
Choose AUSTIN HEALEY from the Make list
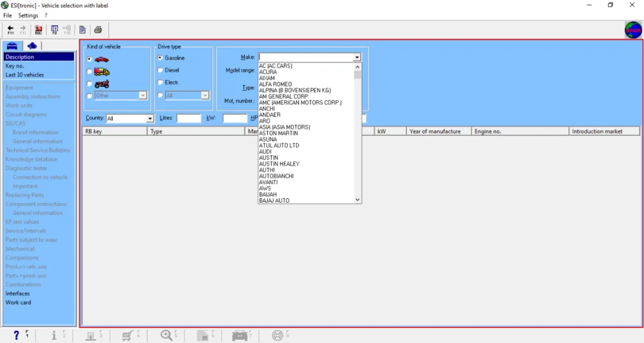pyautogui.click(x=279, y=164)
